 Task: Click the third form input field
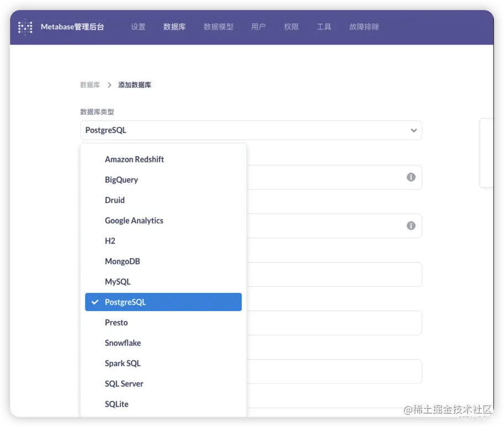point(335,274)
